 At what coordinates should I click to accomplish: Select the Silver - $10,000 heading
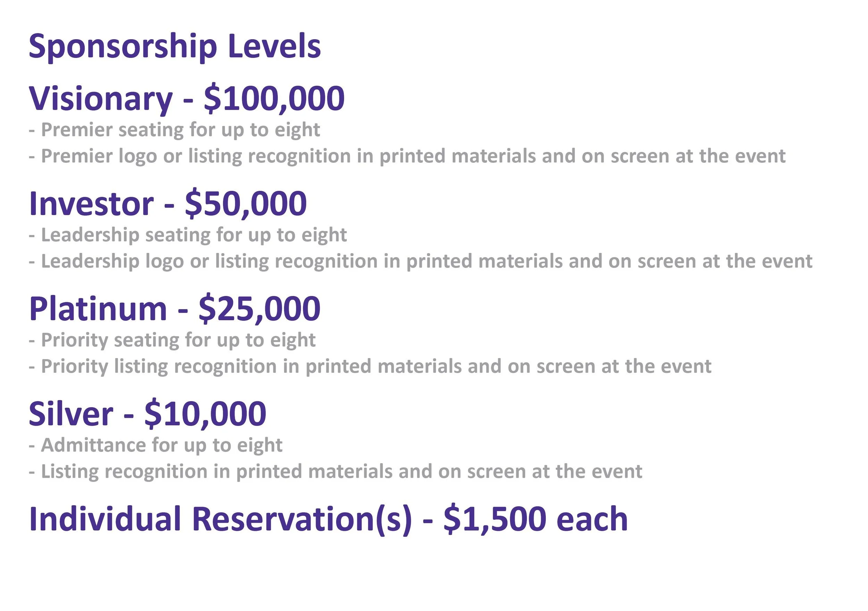[148, 415]
